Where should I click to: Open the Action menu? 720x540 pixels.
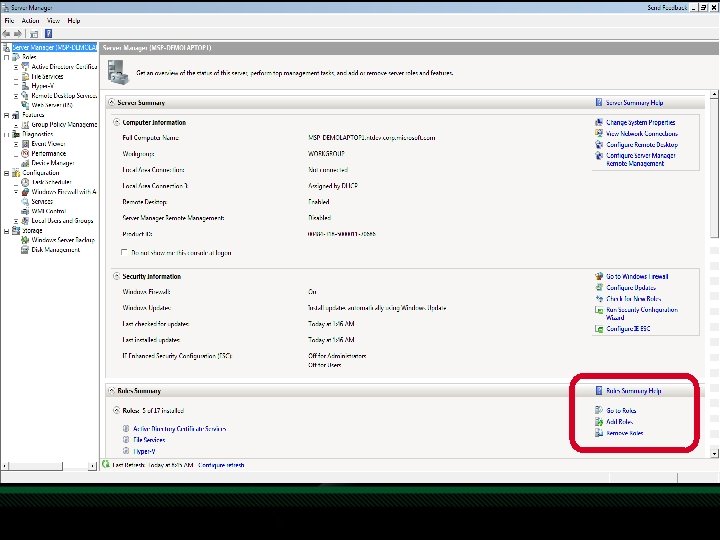[x=30, y=21]
